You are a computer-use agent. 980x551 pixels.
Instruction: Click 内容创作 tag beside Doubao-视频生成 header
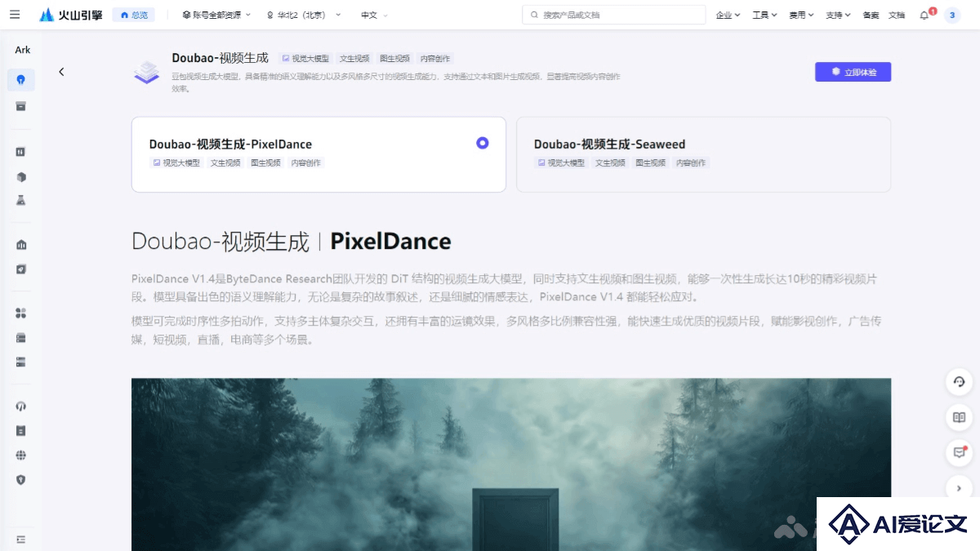(x=435, y=59)
